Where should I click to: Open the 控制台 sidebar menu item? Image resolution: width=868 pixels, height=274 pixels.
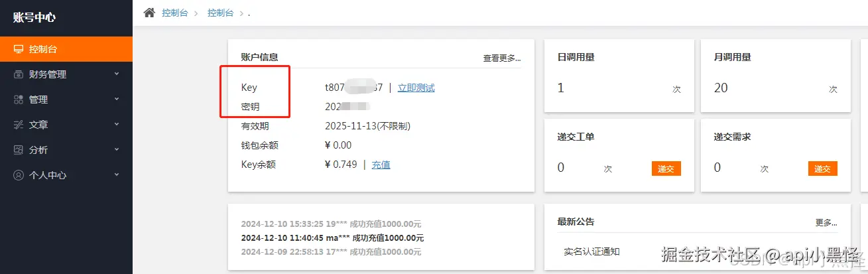coord(66,49)
